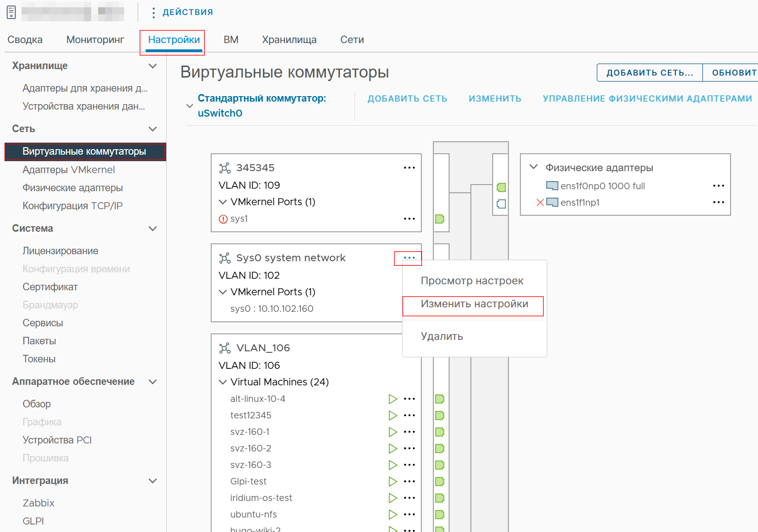Click the red warning icon beside sys1
This screenshot has width=758, height=532.
(x=223, y=219)
